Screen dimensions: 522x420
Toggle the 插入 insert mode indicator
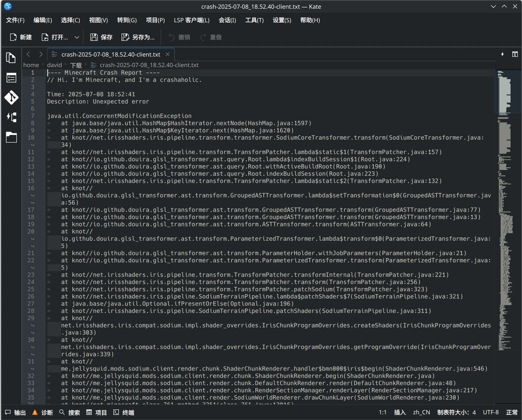click(400, 413)
